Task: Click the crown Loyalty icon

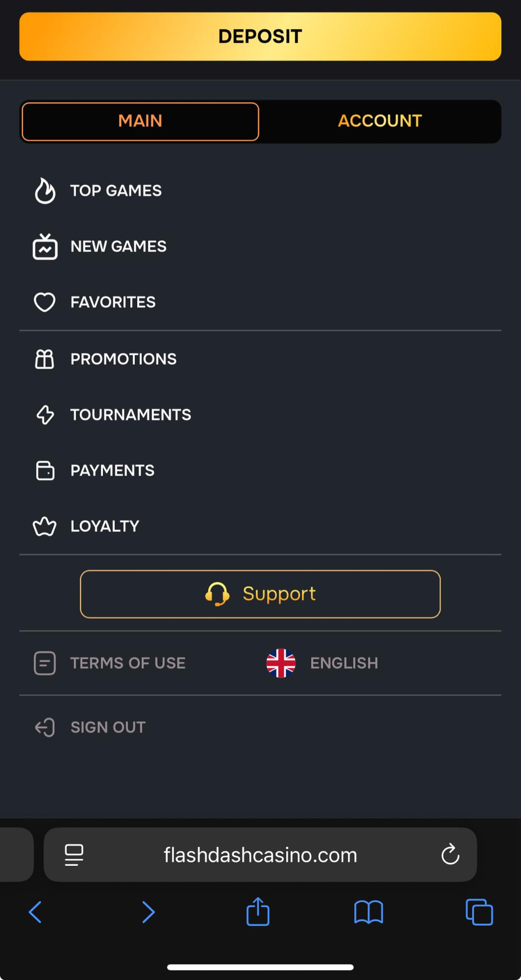Action: pos(45,526)
